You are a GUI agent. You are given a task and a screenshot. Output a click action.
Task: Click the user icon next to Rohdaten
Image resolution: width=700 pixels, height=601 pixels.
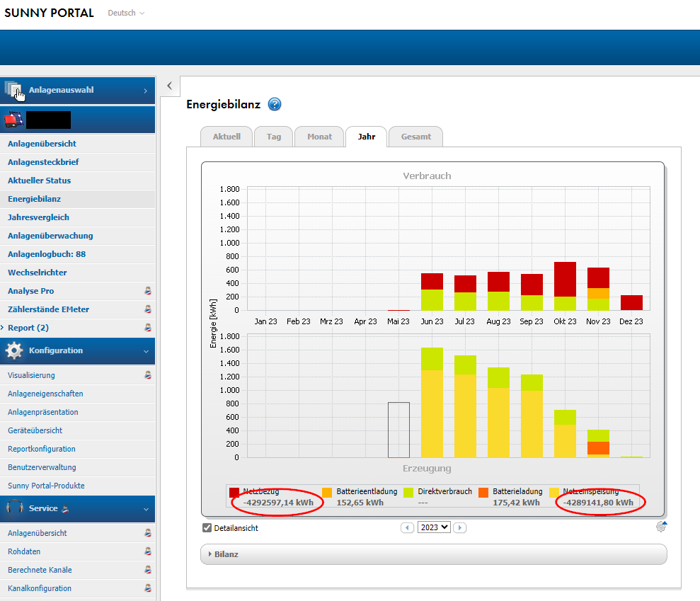click(148, 551)
